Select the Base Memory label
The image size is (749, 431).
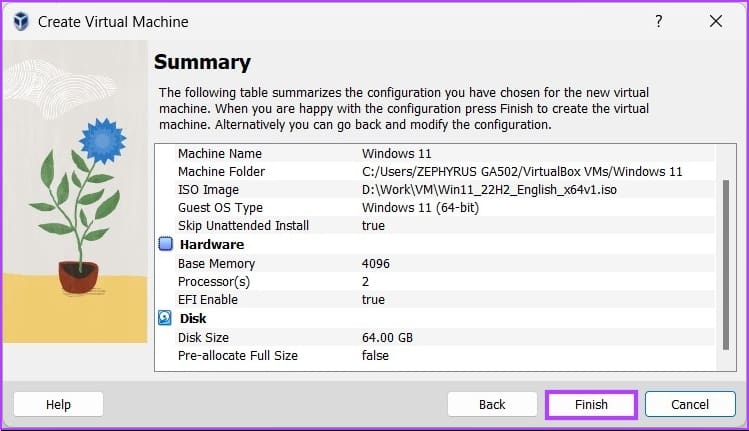pos(216,264)
